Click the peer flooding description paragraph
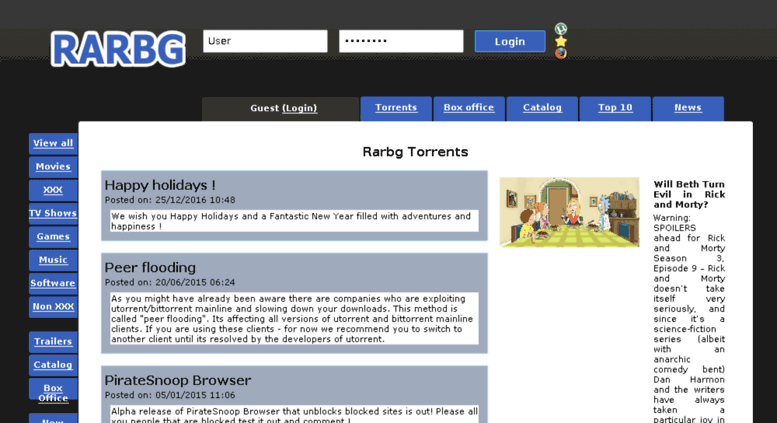This screenshot has height=423, width=777. point(294,319)
